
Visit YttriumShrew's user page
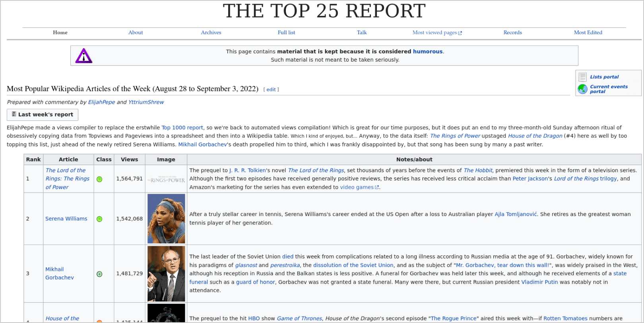[146, 102]
